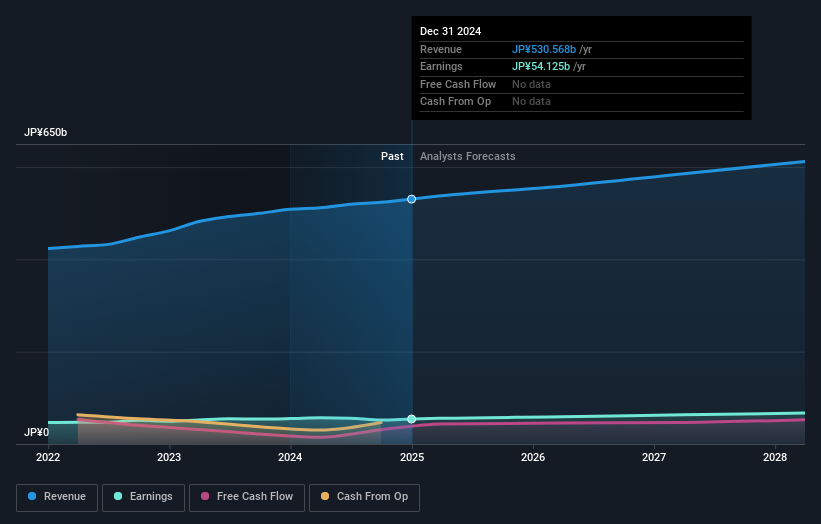Toggle the Free Cash Flow legend series
Viewport: 821px width, 524px height.
click(247, 497)
